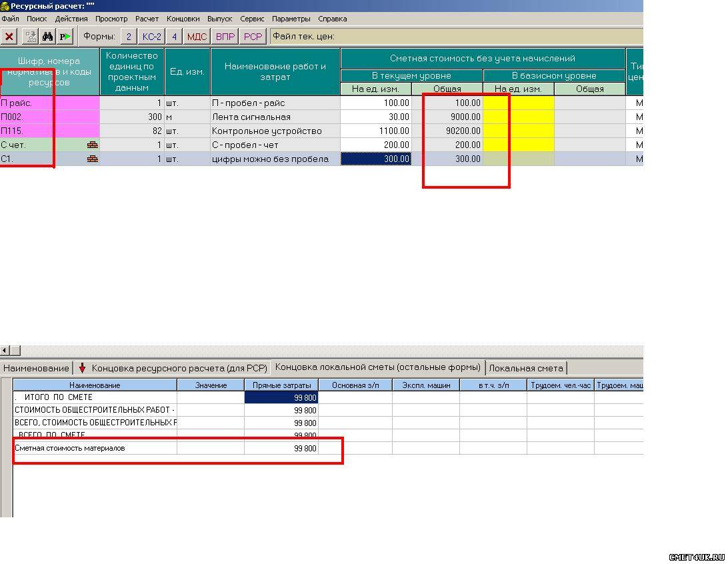Image resolution: width=728 pixels, height=564 pixels.
Task: Open the Наименование tab
Action: pyautogui.click(x=35, y=368)
